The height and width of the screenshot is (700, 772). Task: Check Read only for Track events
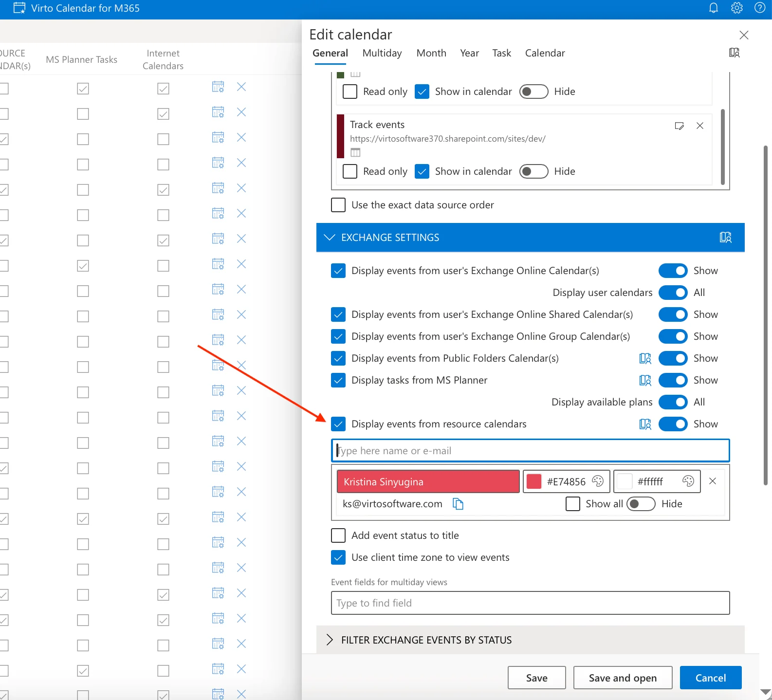(350, 171)
